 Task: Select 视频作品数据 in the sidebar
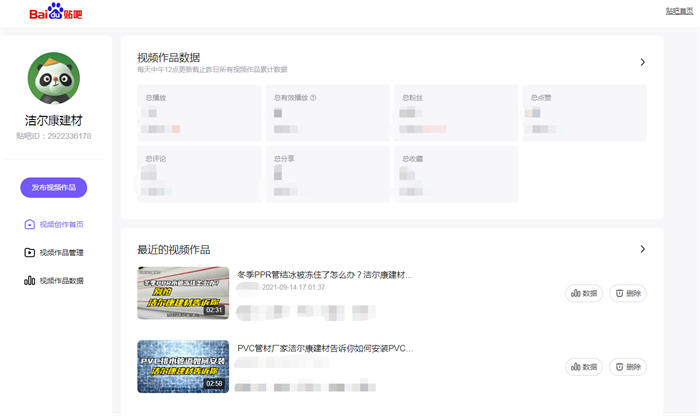pos(60,281)
